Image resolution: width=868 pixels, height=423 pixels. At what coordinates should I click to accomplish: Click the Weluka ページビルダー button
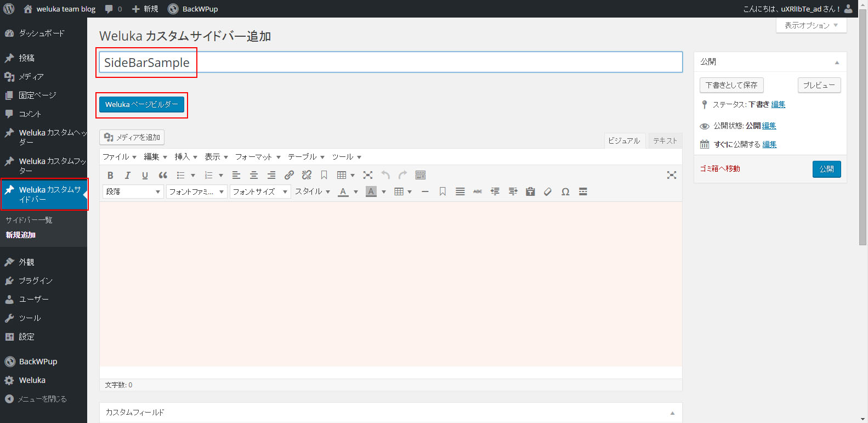[141, 104]
